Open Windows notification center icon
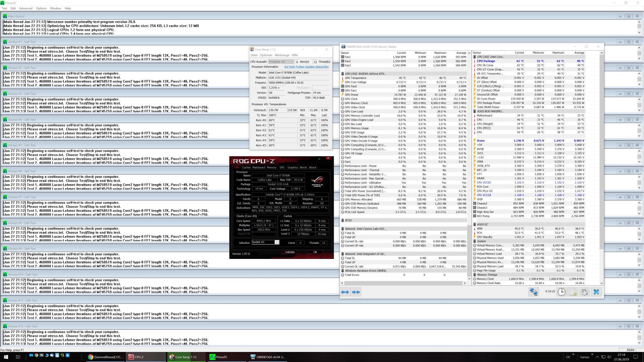This screenshot has width=644, height=362. click(636, 357)
